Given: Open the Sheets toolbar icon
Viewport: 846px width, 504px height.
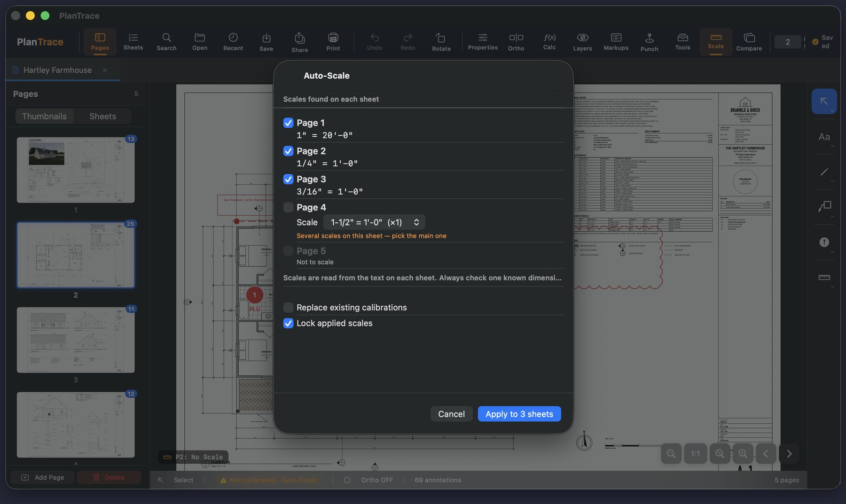Looking at the screenshot, I should point(133,41).
